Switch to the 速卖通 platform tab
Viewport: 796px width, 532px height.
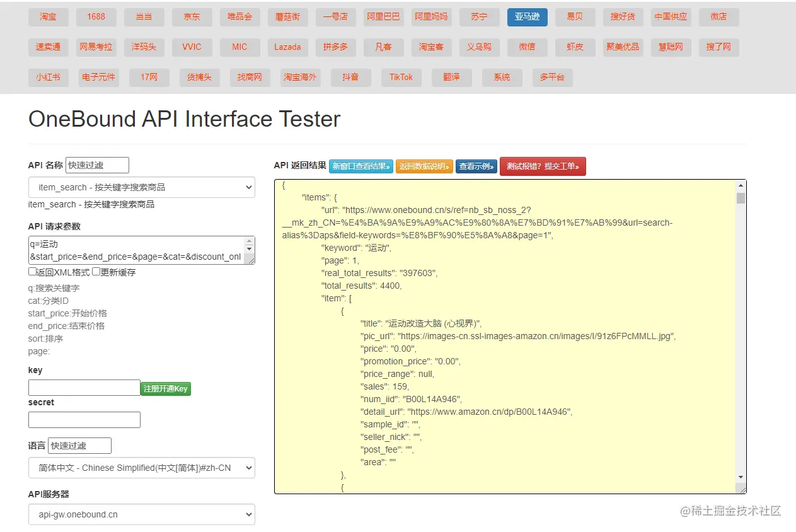pos(49,47)
